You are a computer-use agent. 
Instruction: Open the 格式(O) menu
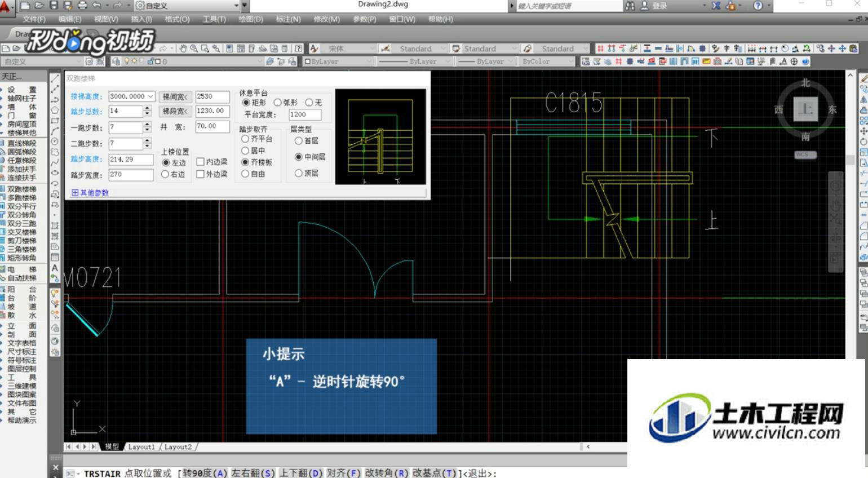[x=177, y=19]
